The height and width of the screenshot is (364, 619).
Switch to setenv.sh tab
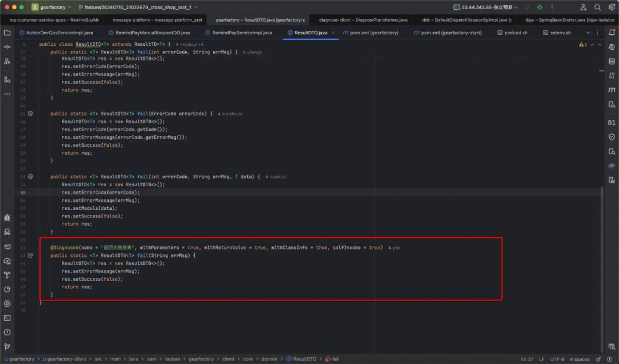(557, 33)
